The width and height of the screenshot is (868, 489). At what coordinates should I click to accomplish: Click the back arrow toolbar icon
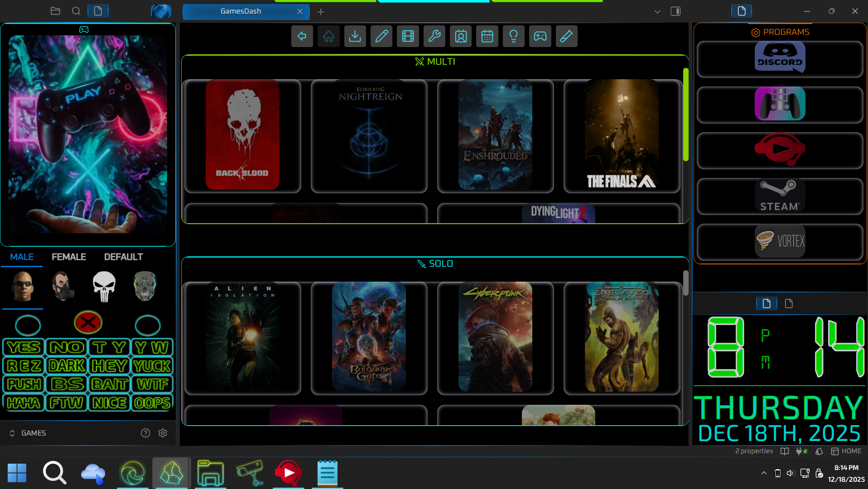[x=302, y=36]
